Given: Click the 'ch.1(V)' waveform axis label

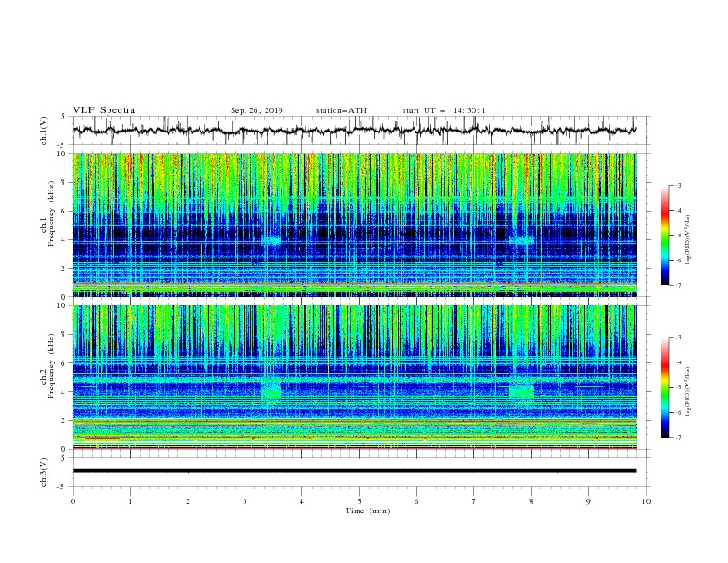Looking at the screenshot, I should (44, 131).
